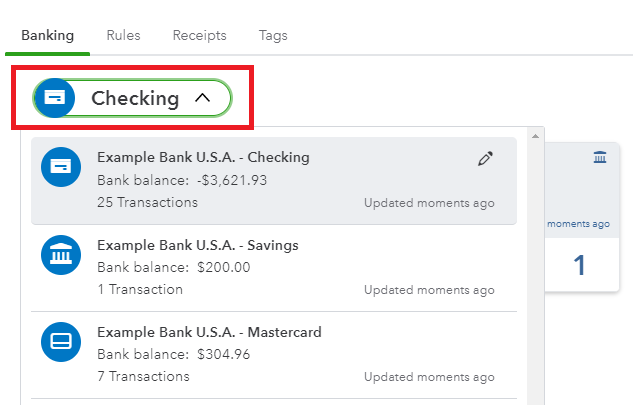This screenshot has width=633, height=405.
Task: Choose Example Bank U.S.A. - Savings account
Action: pyautogui.click(x=274, y=268)
